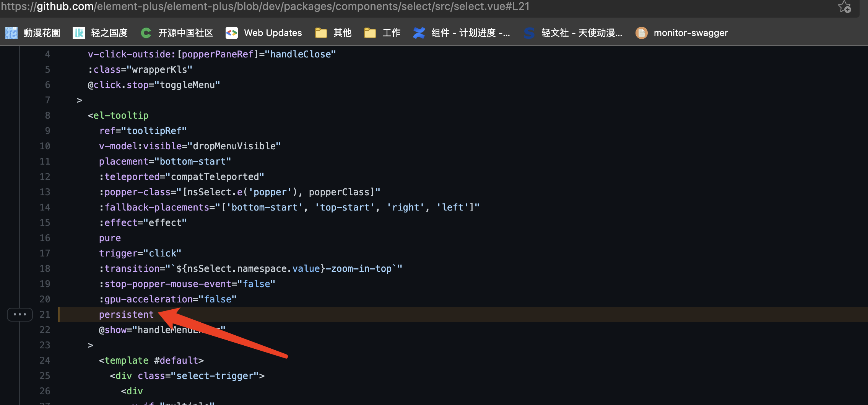
Task: Click the address bar URL field
Action: point(268,7)
